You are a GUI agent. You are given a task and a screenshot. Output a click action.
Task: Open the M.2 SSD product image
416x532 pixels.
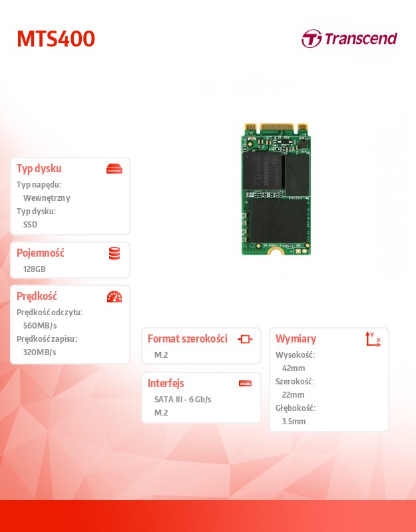point(276,189)
